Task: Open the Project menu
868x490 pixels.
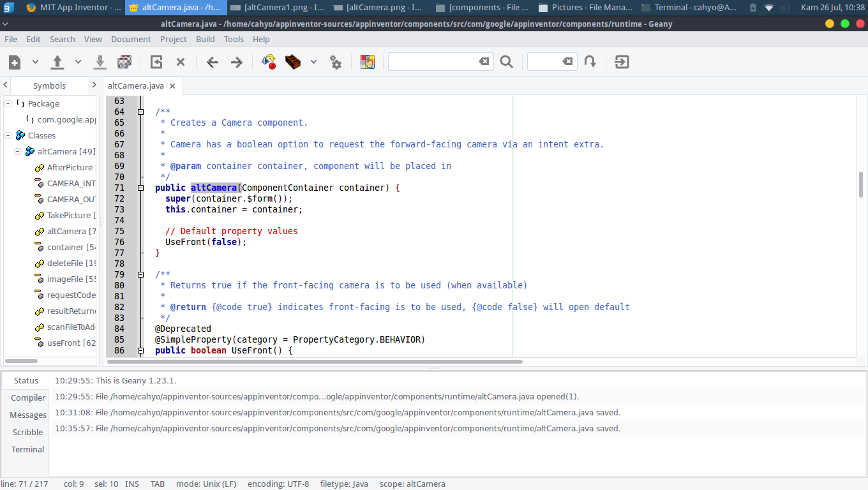Action: point(174,39)
